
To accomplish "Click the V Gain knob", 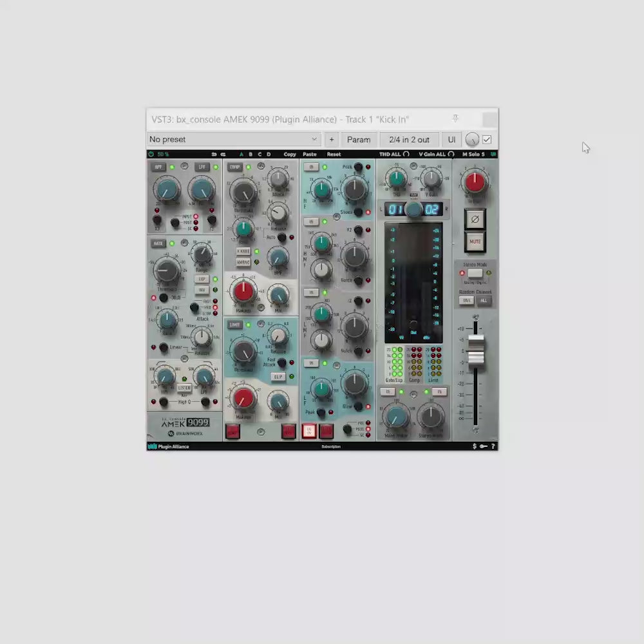I will pos(431,178).
